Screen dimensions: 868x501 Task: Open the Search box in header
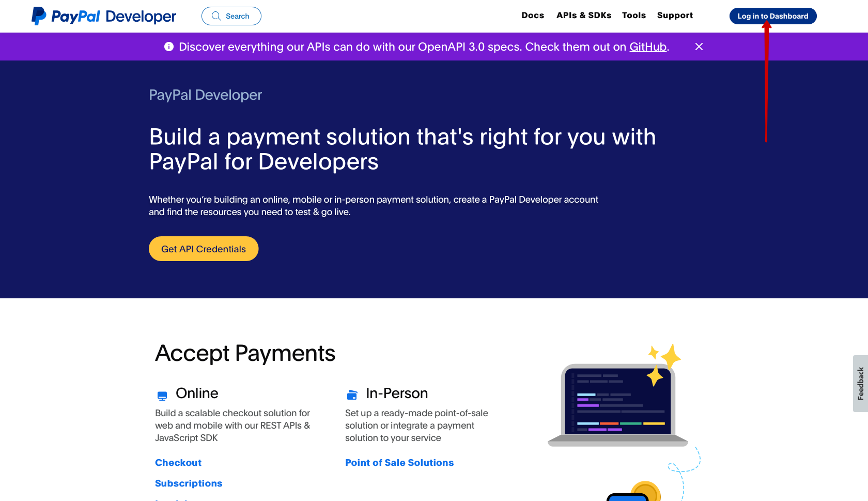(231, 16)
